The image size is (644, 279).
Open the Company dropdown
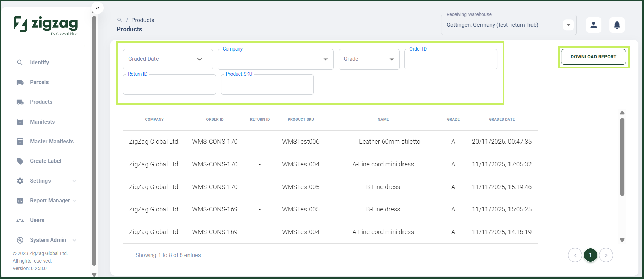coord(276,59)
